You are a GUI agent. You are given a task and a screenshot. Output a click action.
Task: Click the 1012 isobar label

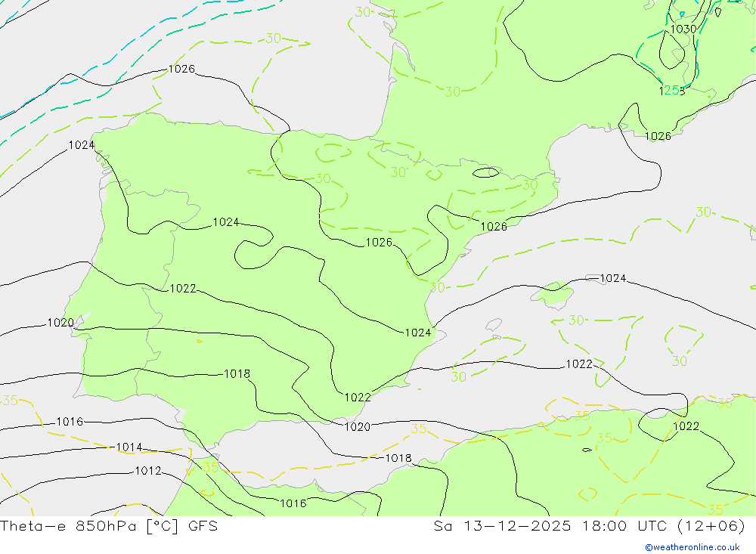(x=148, y=471)
